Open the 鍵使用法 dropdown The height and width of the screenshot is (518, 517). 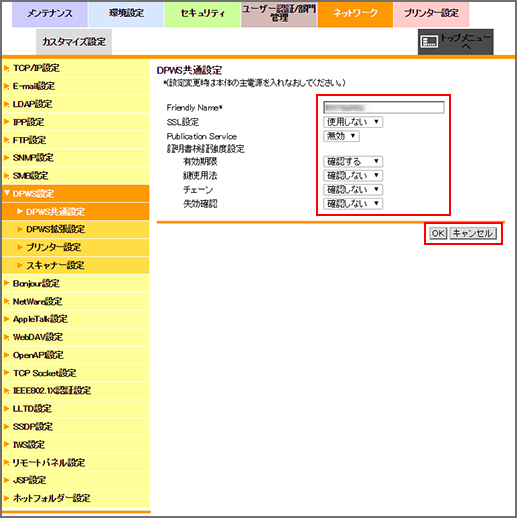click(353, 175)
